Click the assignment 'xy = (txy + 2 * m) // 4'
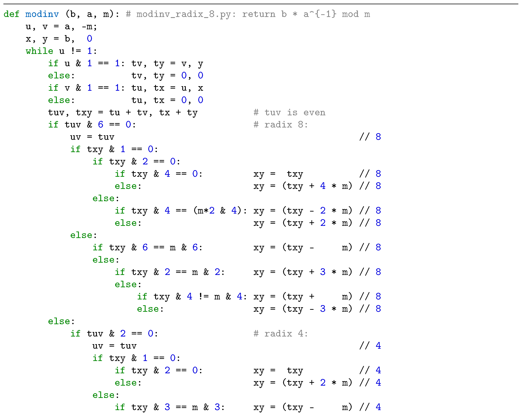Image resolution: width=523 pixels, height=420 pixels. point(317,383)
